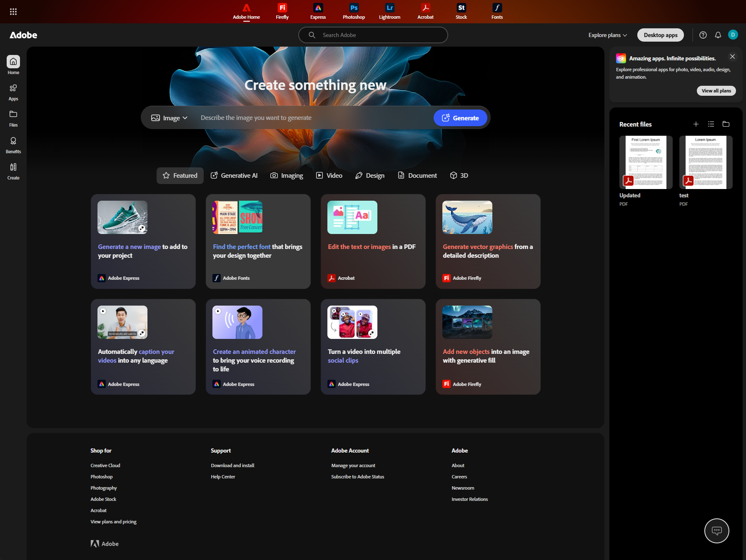Switch to the 3D tab
Image resolution: width=746 pixels, height=560 pixels.
(x=459, y=176)
